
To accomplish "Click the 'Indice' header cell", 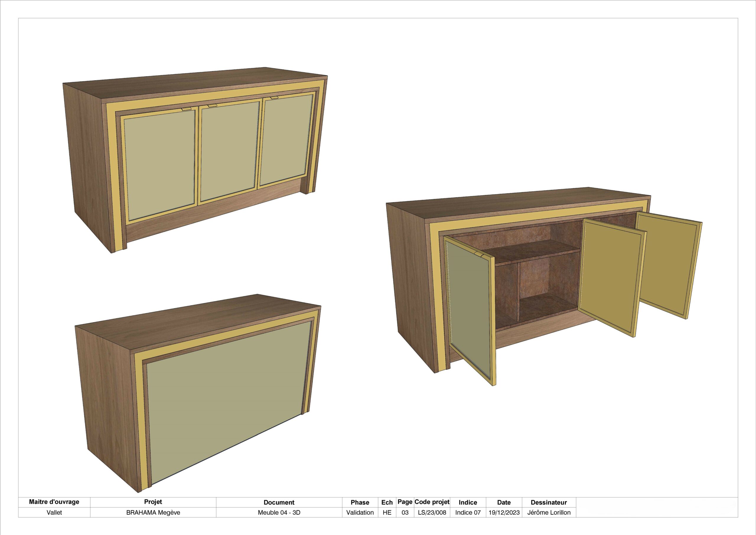I will (468, 502).
